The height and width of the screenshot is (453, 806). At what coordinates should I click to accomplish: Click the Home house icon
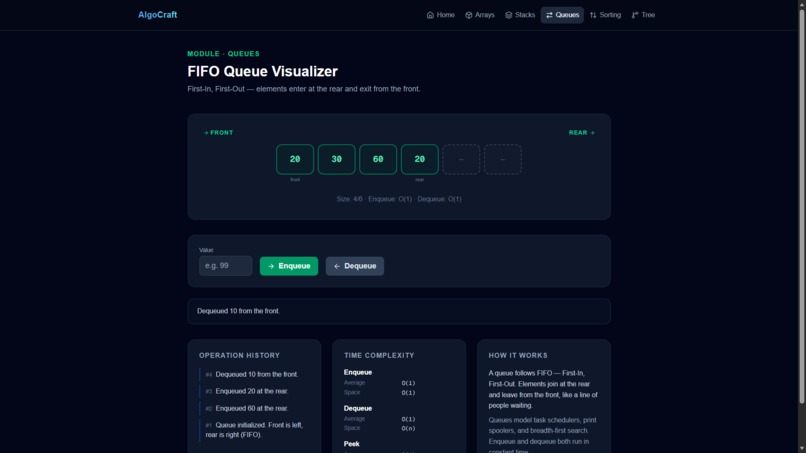pyautogui.click(x=430, y=15)
